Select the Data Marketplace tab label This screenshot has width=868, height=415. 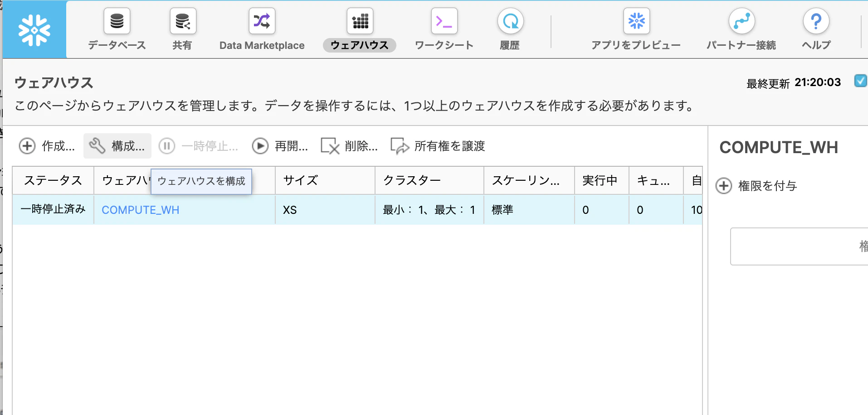coord(262,45)
